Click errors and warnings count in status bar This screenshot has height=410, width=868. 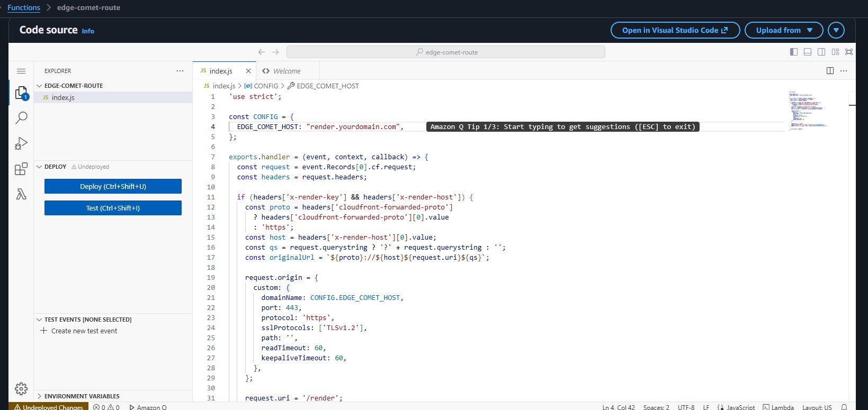pos(106,407)
